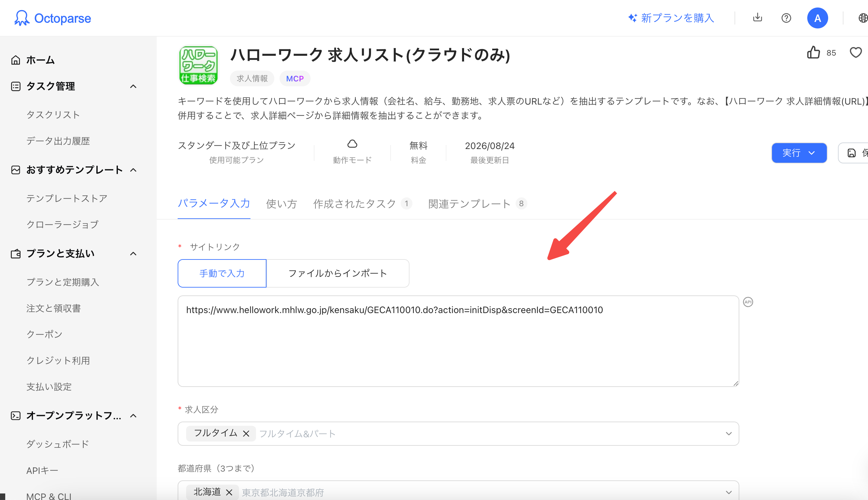This screenshot has width=868, height=500.
Task: Click the API icon beside URL box
Action: click(748, 302)
